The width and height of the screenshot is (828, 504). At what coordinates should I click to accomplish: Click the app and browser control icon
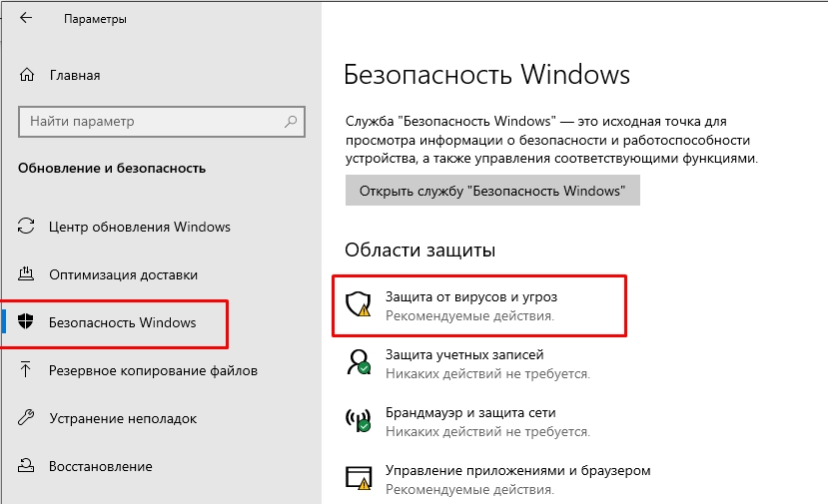[x=358, y=478]
